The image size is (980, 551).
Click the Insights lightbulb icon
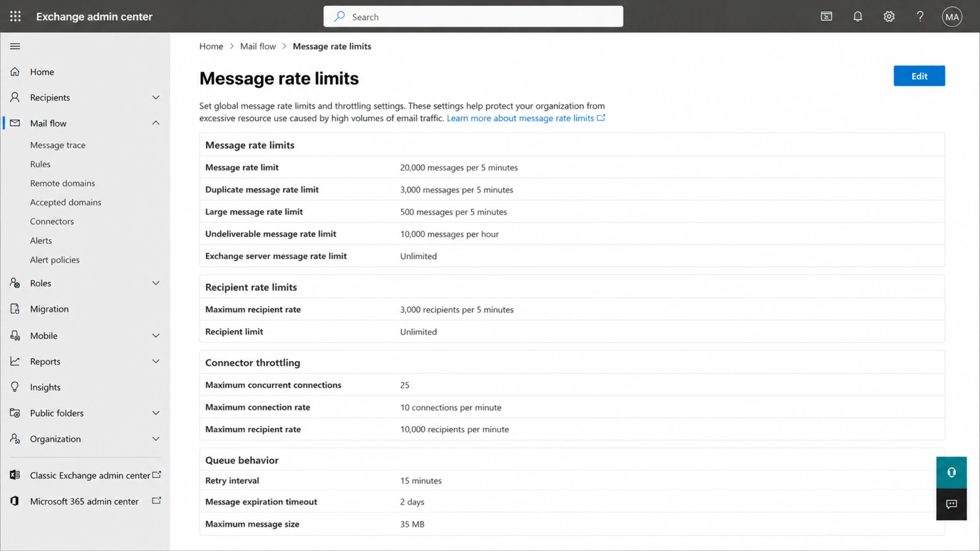tap(15, 387)
